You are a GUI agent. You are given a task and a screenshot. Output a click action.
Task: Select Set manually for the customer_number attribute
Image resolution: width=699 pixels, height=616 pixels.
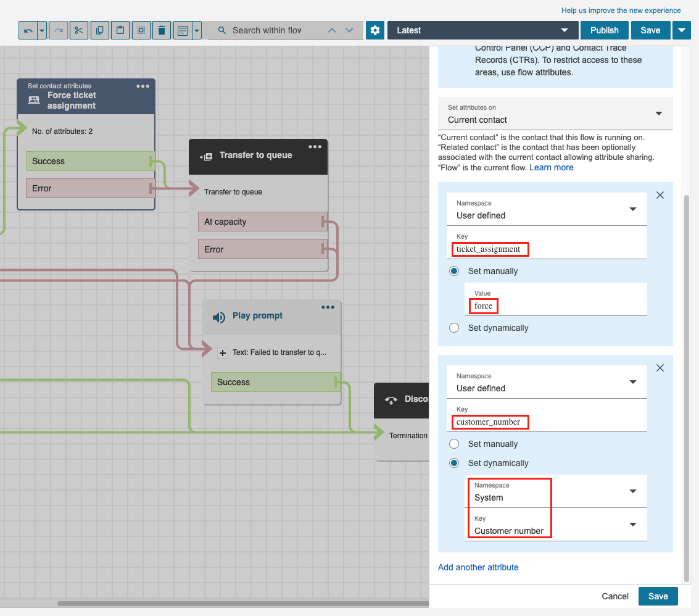455,444
